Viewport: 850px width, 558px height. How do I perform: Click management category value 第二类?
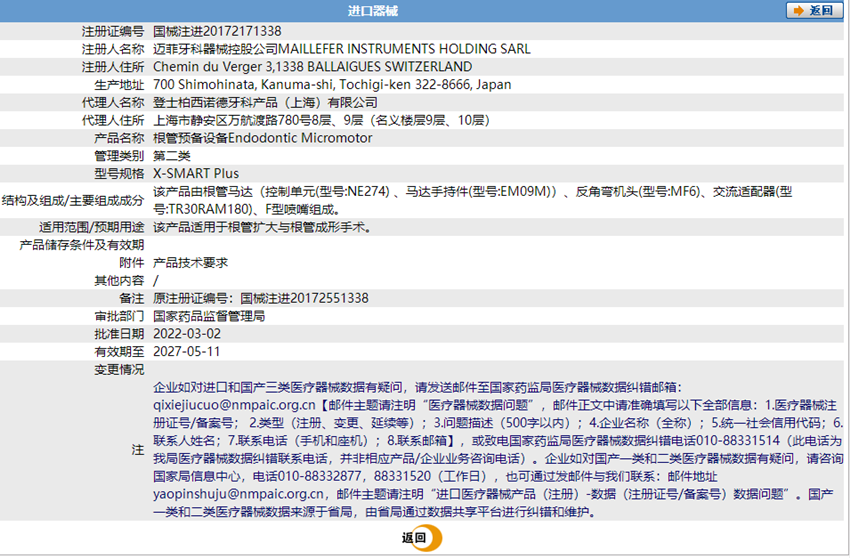click(x=171, y=157)
